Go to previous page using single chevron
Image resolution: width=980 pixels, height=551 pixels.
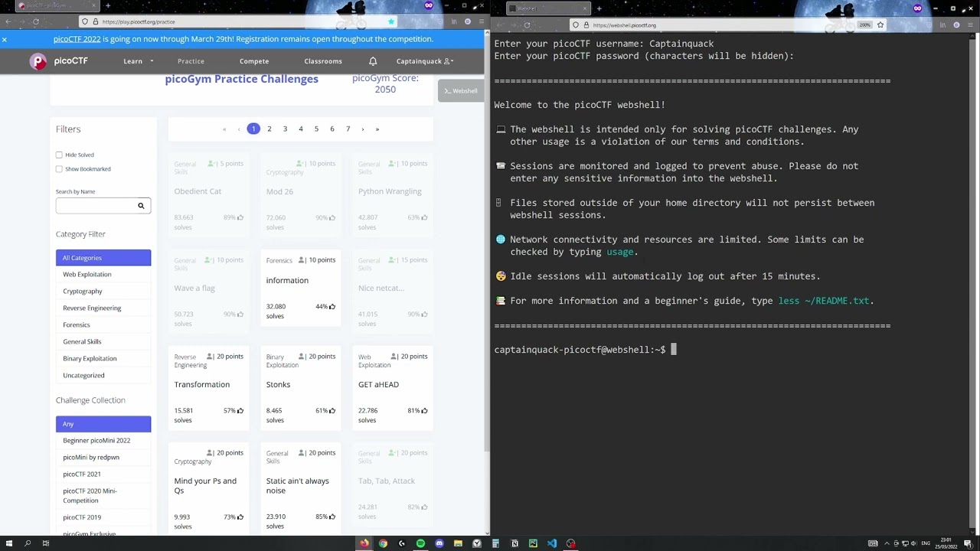tap(239, 129)
